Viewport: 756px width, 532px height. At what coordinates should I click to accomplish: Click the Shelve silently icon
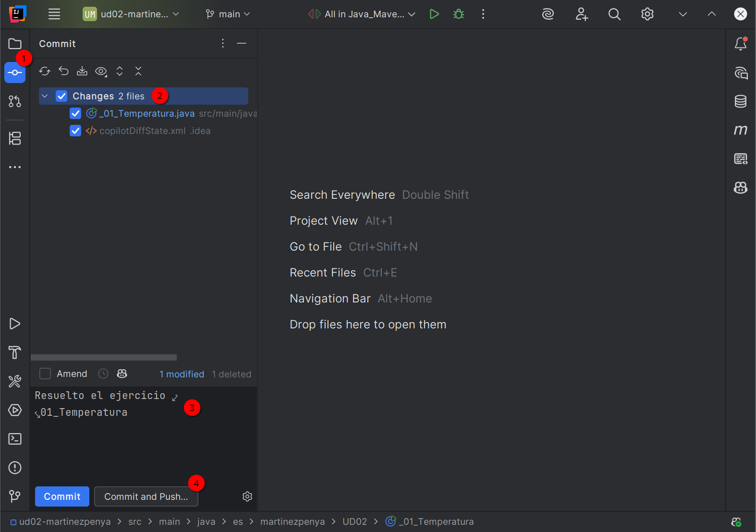(x=82, y=71)
